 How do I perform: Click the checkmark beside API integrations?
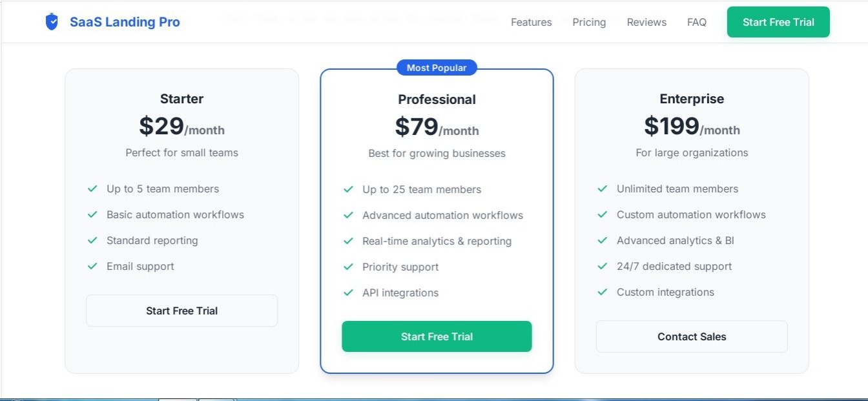coord(348,293)
